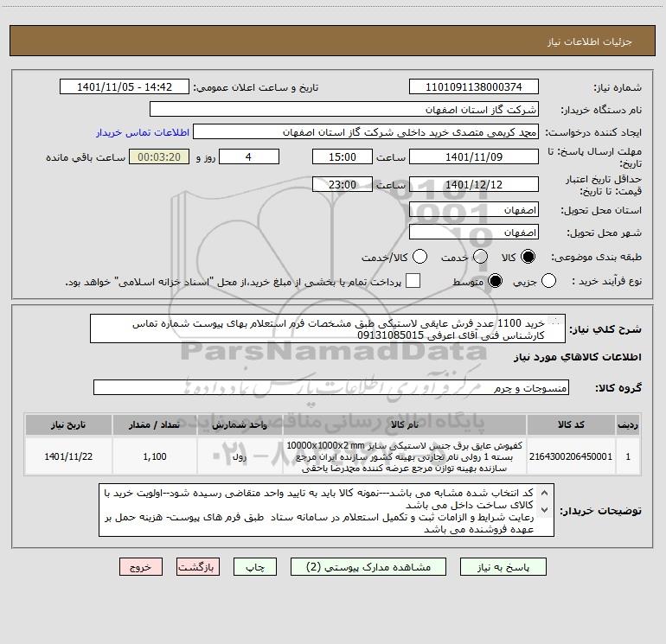Tick the اسناد خزانه اسلامی payment checkbox
Image resolution: width=666 pixels, height=644 pixels.
(413, 281)
